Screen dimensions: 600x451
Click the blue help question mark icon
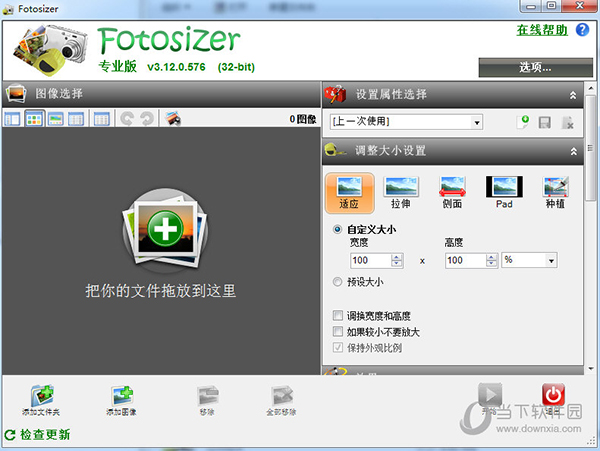[582, 30]
